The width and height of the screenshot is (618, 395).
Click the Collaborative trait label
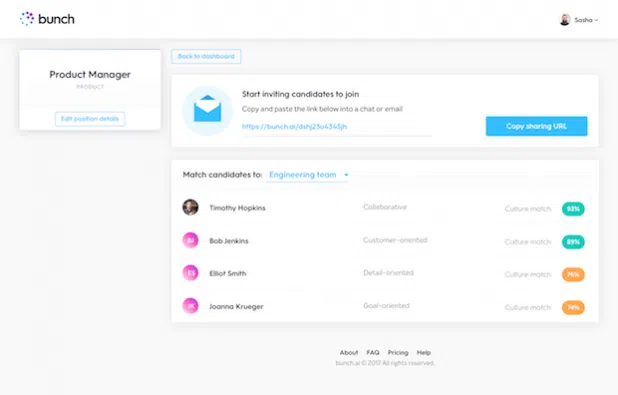pos(385,207)
